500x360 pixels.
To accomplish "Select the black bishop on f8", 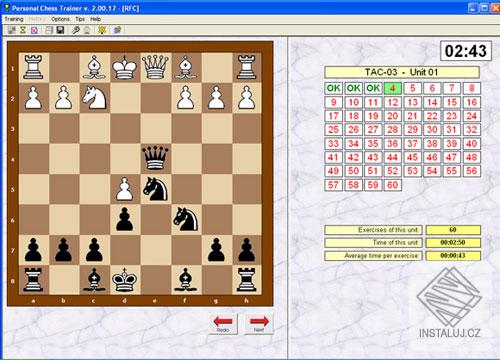I will click(186, 280).
